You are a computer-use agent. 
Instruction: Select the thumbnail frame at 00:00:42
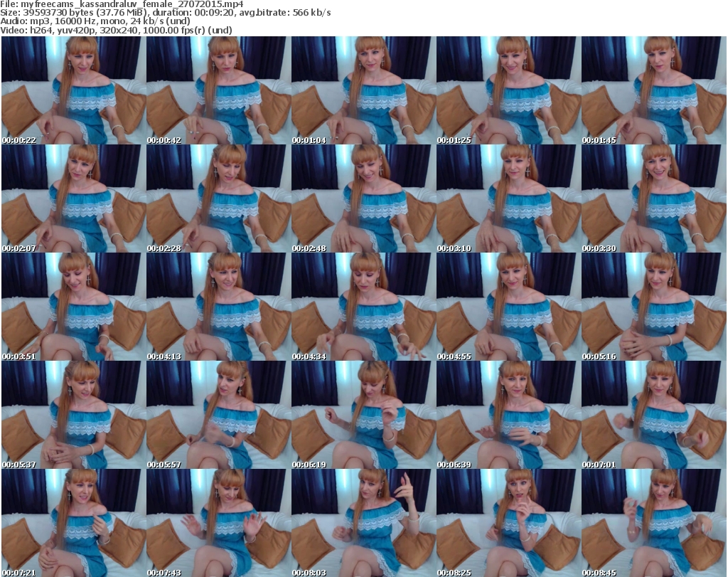click(x=218, y=90)
